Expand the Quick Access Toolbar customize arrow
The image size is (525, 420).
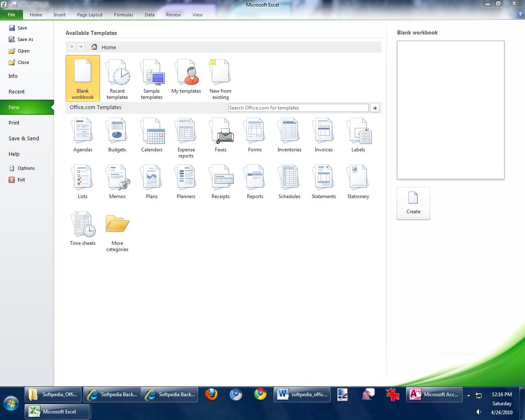(50, 5)
